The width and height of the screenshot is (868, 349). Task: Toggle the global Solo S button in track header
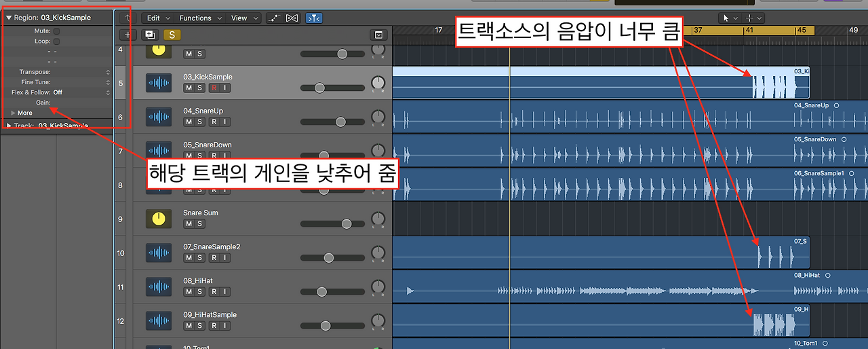pyautogui.click(x=172, y=35)
